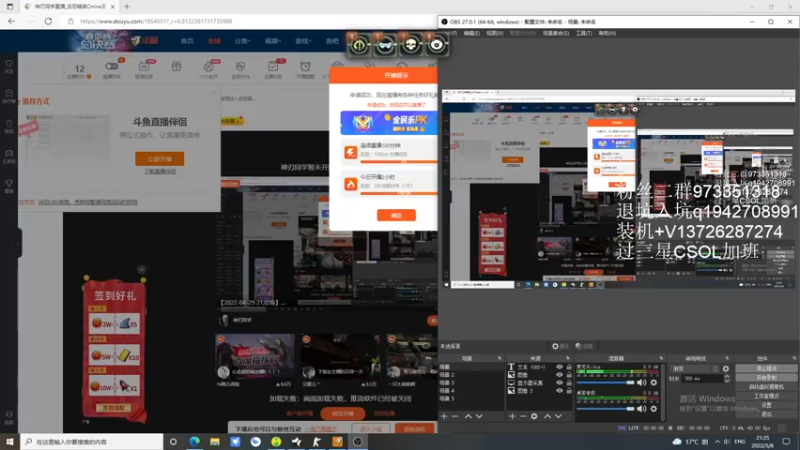Open the 下载直播伴侣 link
This screenshot has height=450, width=800.
[160, 171]
